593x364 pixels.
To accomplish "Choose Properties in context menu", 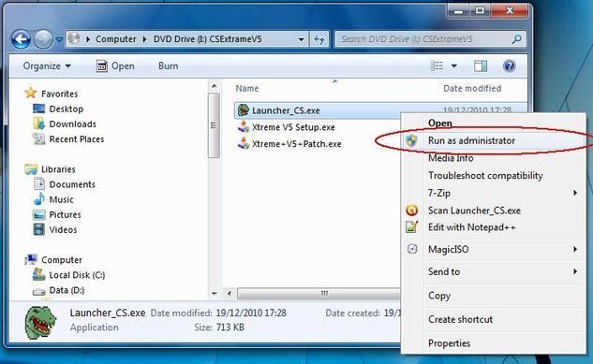I will (494, 343).
